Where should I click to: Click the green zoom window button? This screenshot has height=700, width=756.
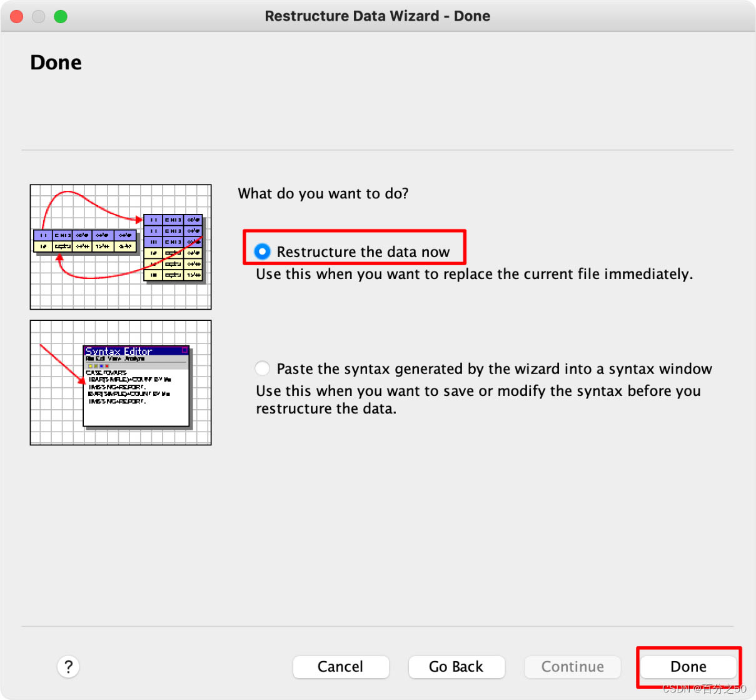coord(61,16)
